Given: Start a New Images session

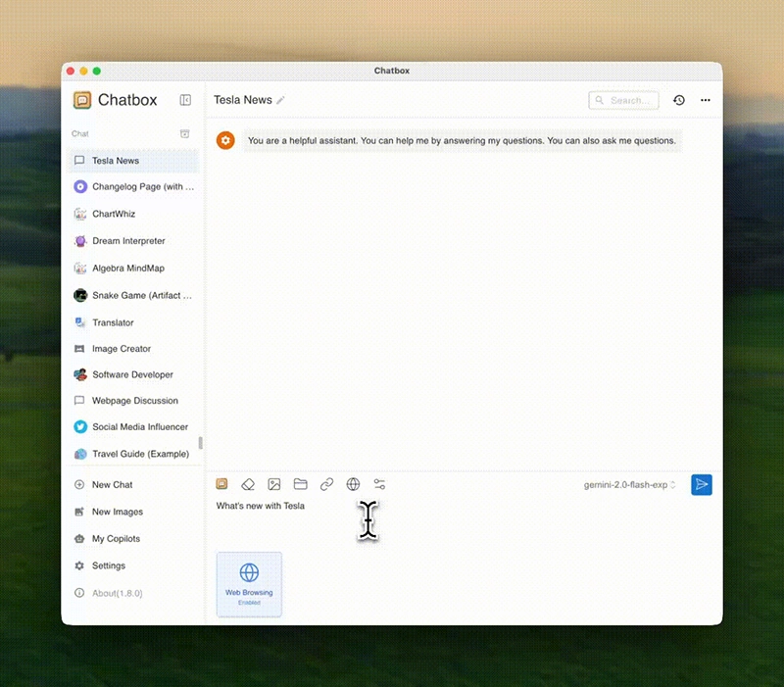Looking at the screenshot, I should coord(133,512).
